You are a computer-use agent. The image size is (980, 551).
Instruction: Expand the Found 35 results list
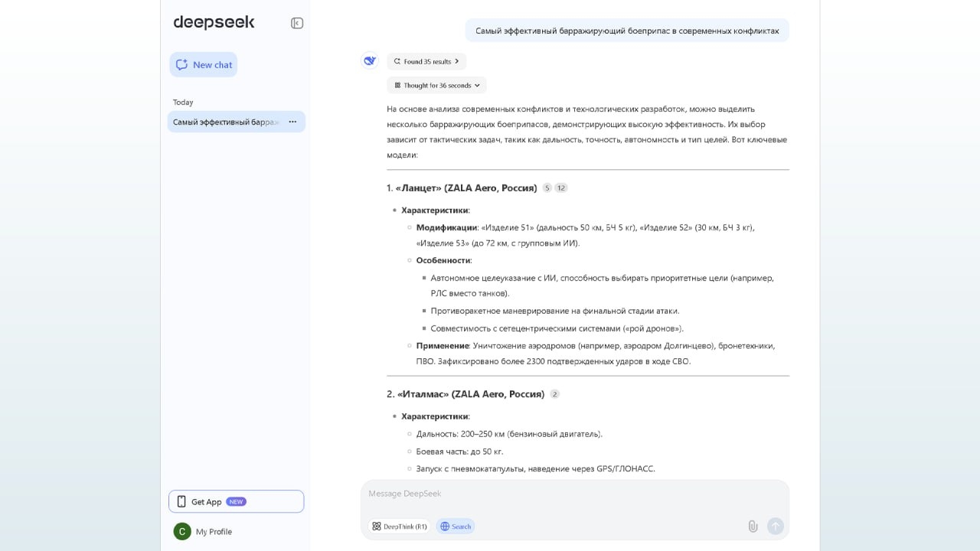pos(426,61)
